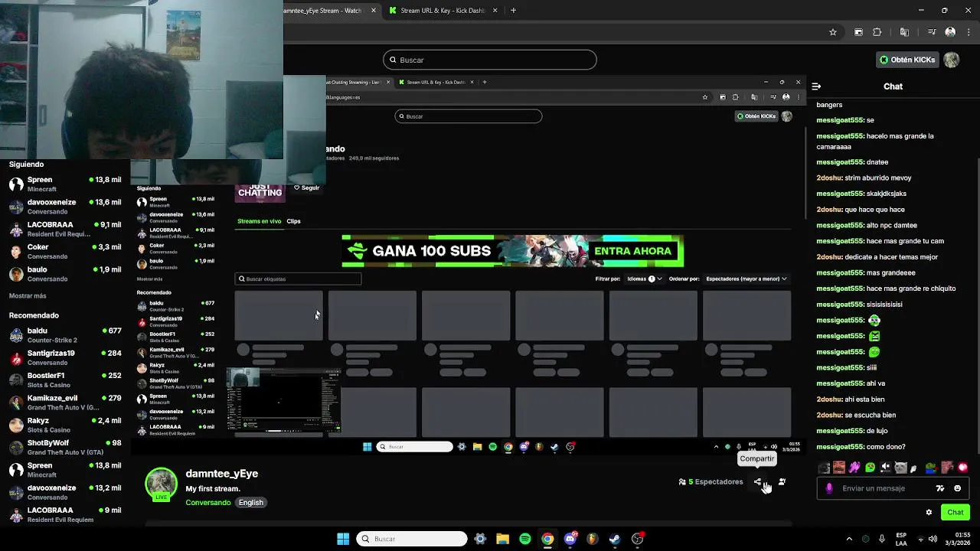Open Spotify from the Windows taskbar
The height and width of the screenshot is (551, 980).
pos(525,539)
